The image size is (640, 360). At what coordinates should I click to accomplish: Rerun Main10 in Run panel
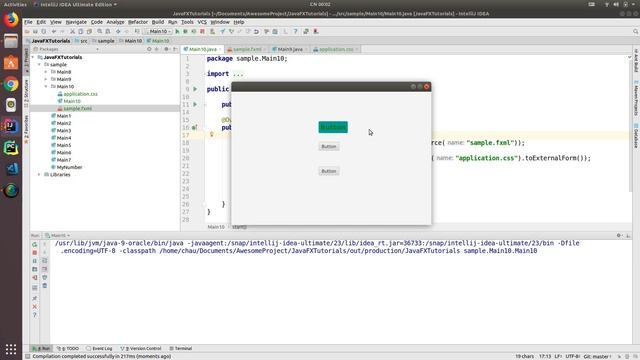coord(35,244)
